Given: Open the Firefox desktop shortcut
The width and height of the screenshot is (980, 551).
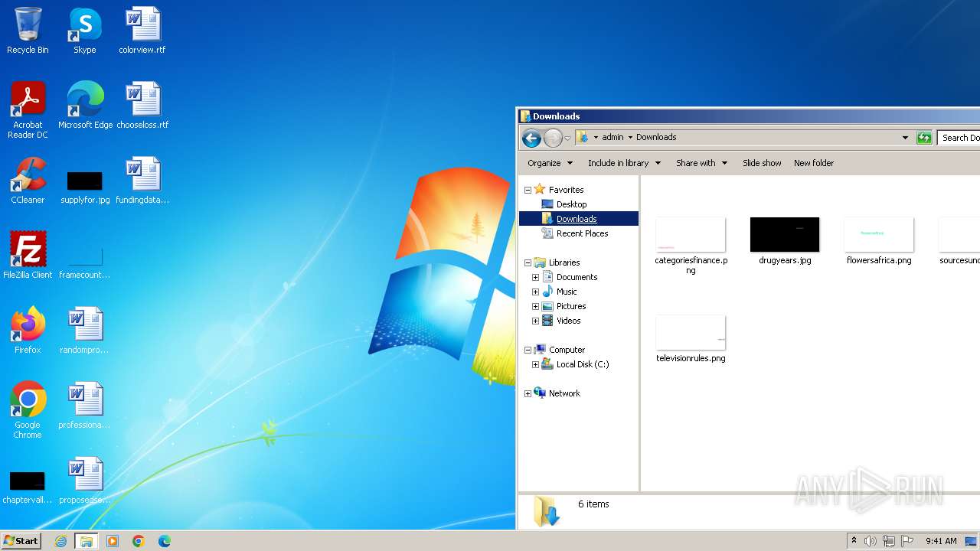Looking at the screenshot, I should point(28,331).
